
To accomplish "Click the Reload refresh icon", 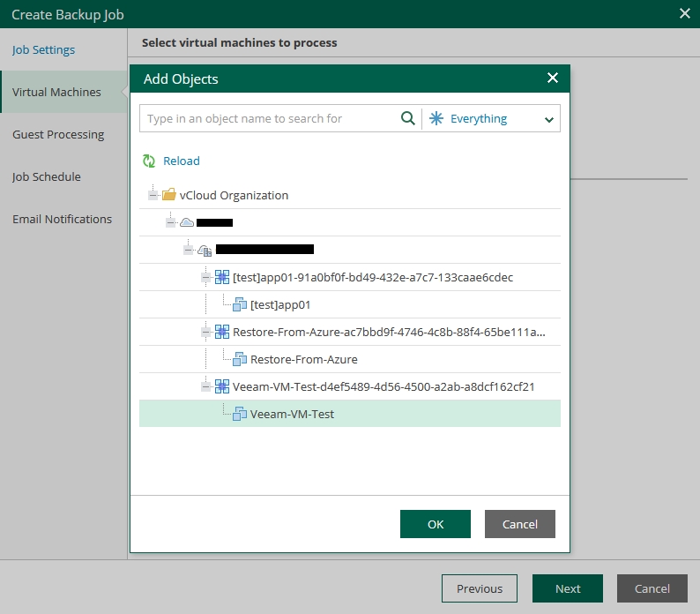I will tap(149, 161).
